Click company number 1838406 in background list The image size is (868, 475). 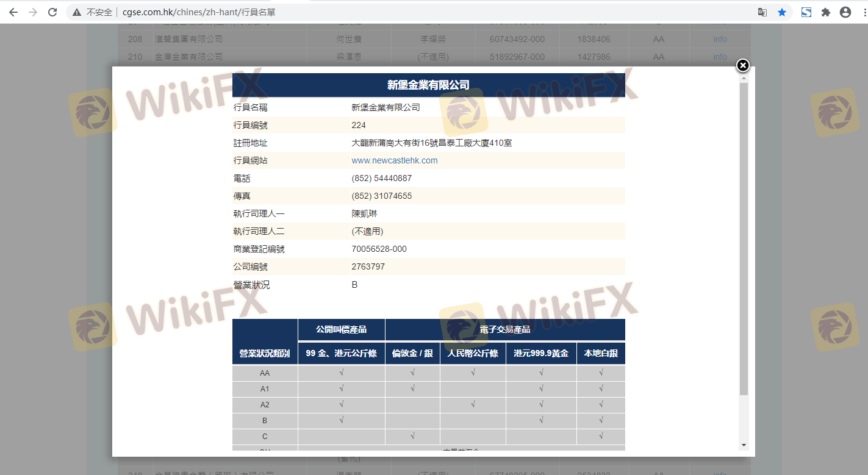click(x=594, y=39)
